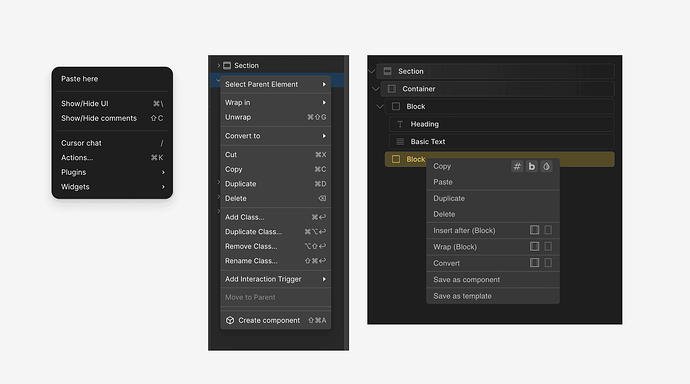This screenshot has height=384, width=690.
Task: Toggle Show/Hide comments option
Action: (x=112, y=118)
